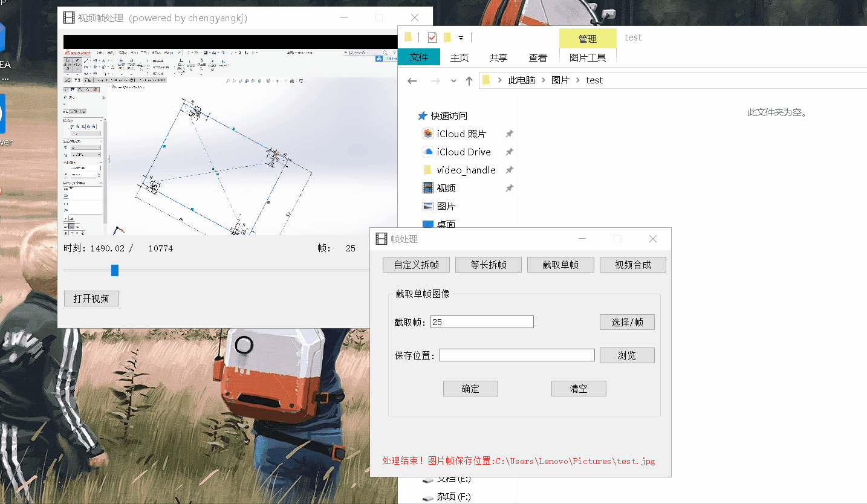The height and width of the screenshot is (504, 867).
Task: Switch to the 共享 ribbon tab
Action: pos(498,57)
